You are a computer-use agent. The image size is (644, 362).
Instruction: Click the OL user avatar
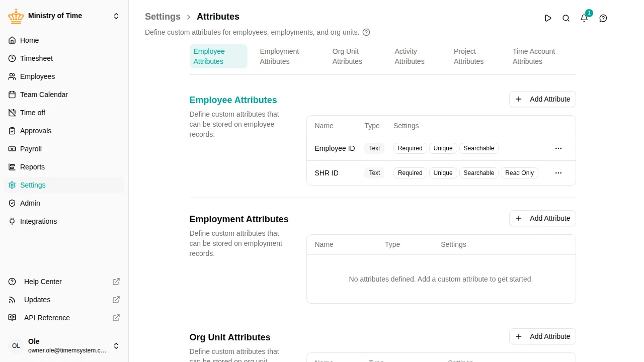click(x=16, y=346)
